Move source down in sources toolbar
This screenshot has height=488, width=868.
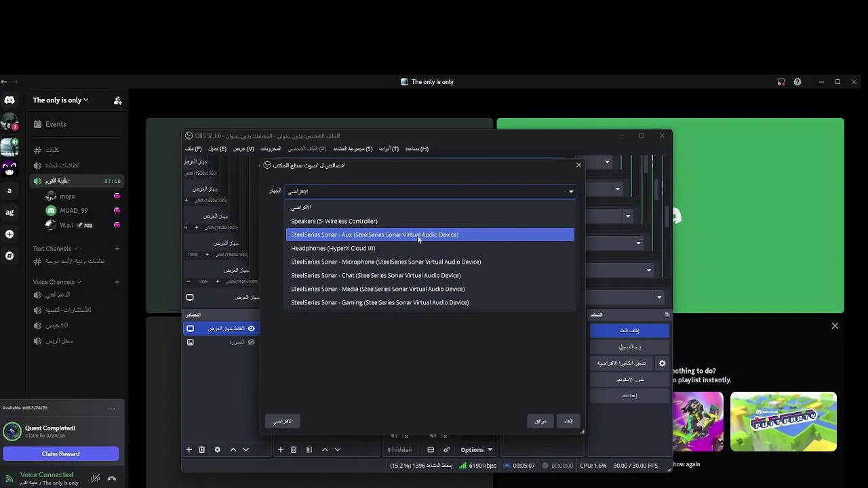[338, 449]
